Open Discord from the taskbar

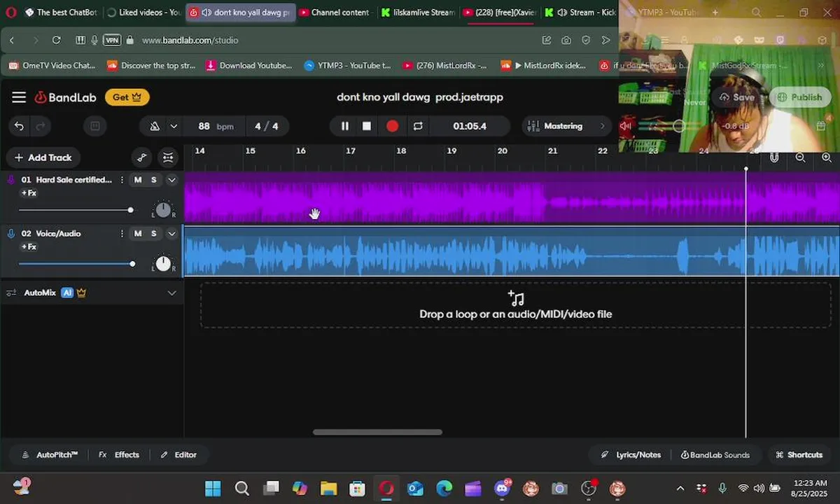(x=502, y=488)
